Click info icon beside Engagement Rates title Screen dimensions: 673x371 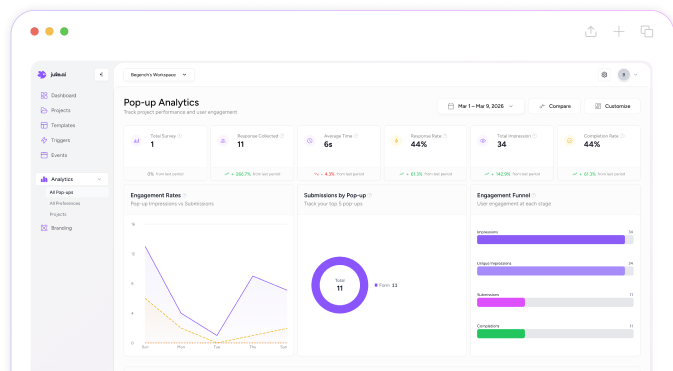[185, 195]
